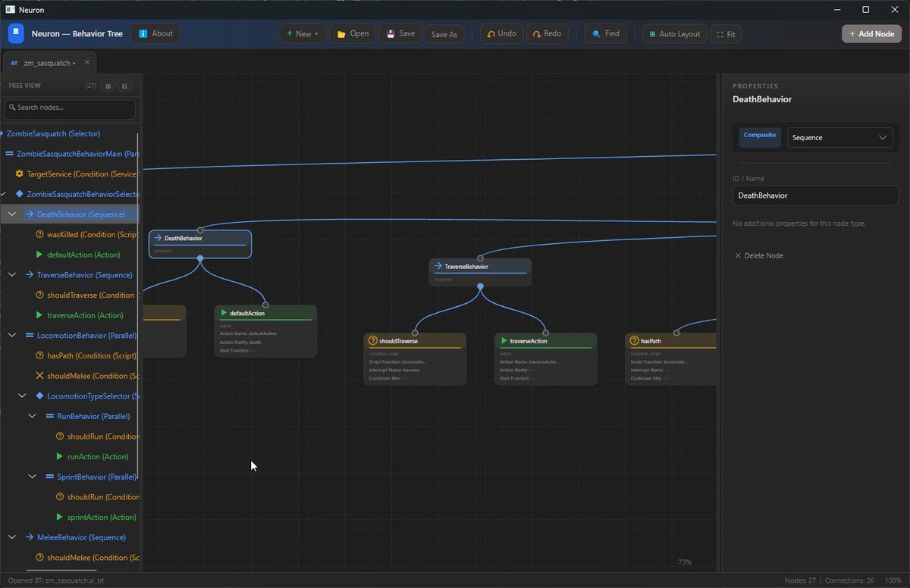The height and width of the screenshot is (588, 910).
Task: Fit the graph to view
Action: pyautogui.click(x=726, y=34)
